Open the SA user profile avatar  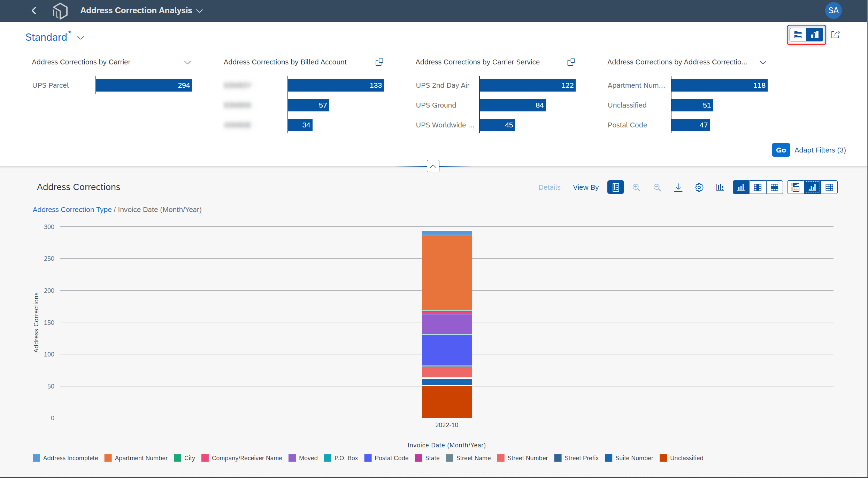[x=833, y=11]
